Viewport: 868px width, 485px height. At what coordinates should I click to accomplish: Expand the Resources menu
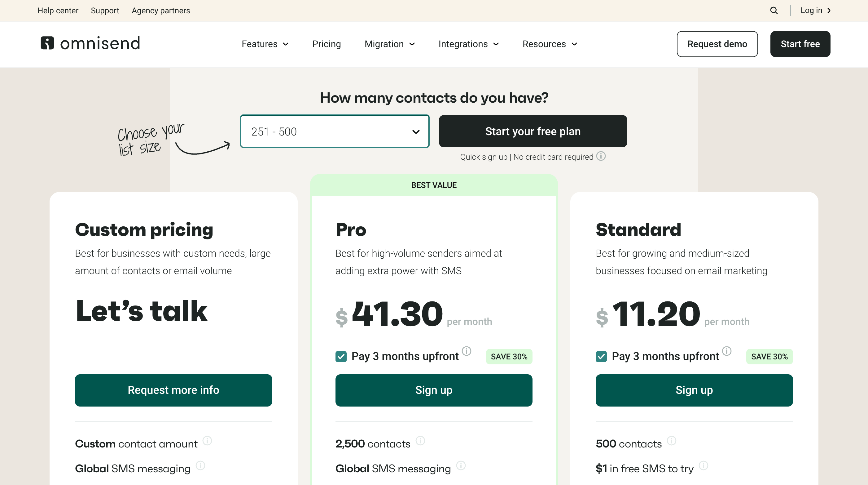(x=550, y=44)
